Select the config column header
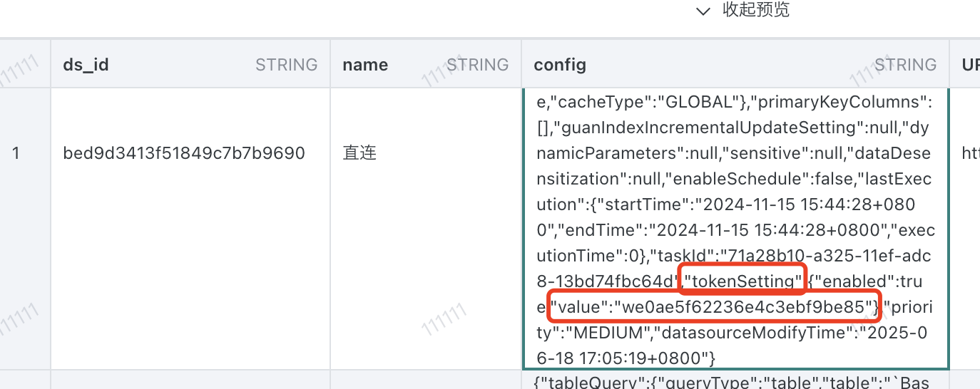This screenshot has width=980, height=389. 560,65
